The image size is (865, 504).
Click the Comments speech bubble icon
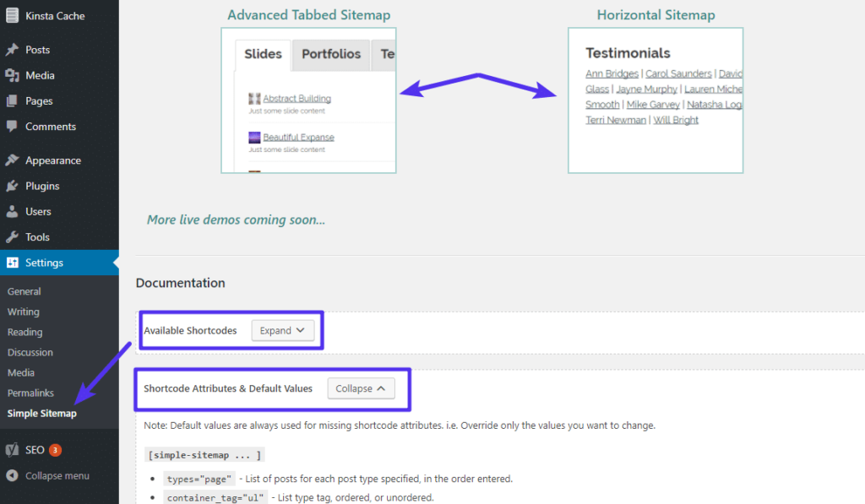coord(12,127)
